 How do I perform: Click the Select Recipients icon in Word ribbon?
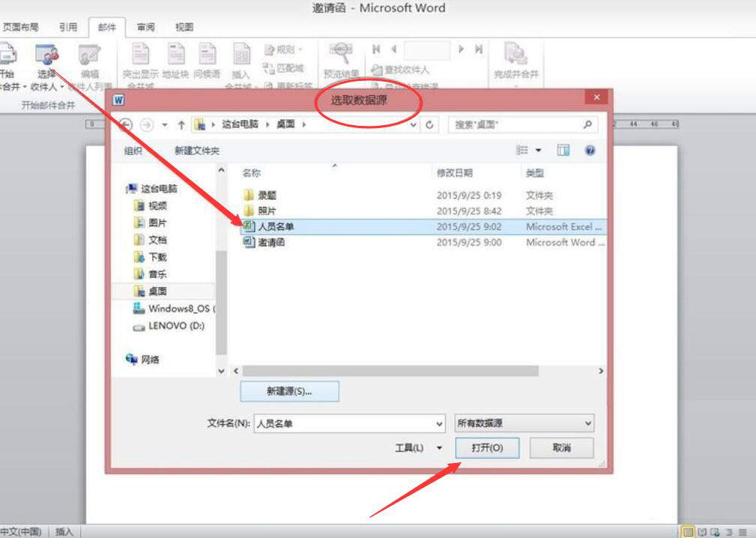47,55
